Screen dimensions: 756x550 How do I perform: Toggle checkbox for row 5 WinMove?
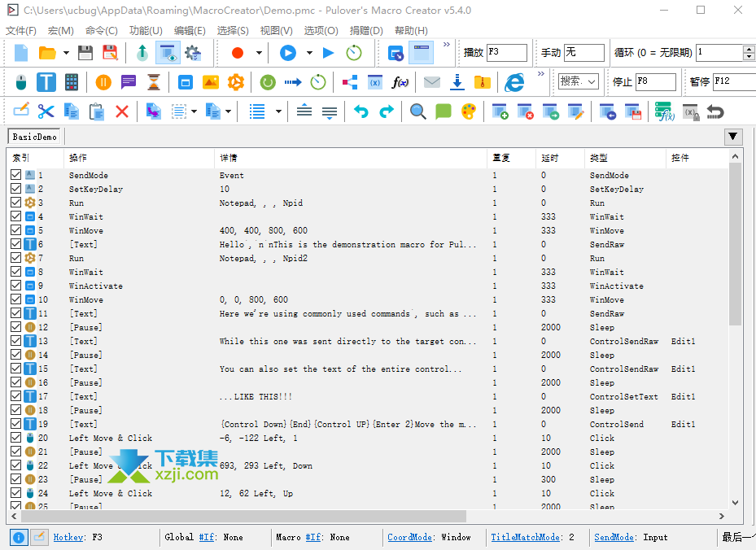point(15,230)
